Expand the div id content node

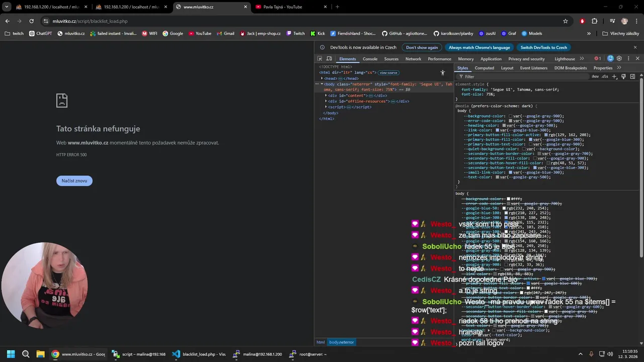(x=326, y=96)
